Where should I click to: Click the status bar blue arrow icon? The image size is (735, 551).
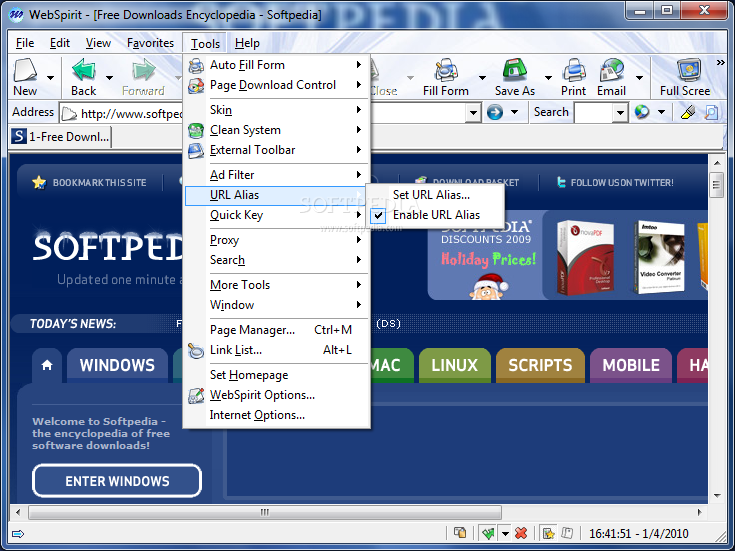point(18,534)
